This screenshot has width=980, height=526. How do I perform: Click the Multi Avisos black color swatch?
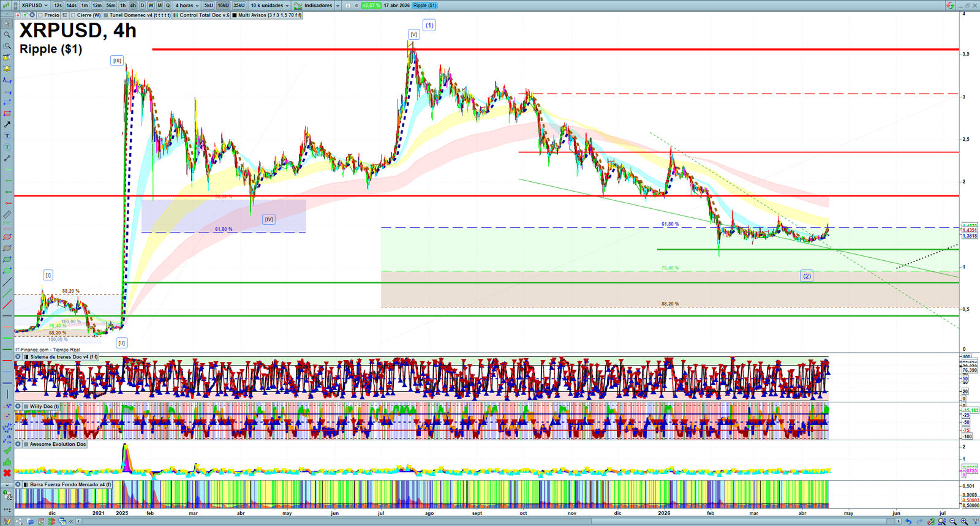235,15
